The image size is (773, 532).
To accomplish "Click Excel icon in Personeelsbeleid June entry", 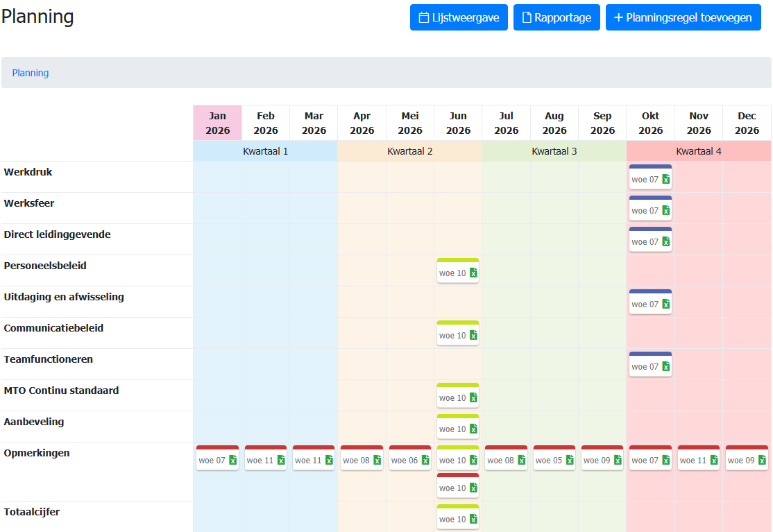I will point(473,273).
